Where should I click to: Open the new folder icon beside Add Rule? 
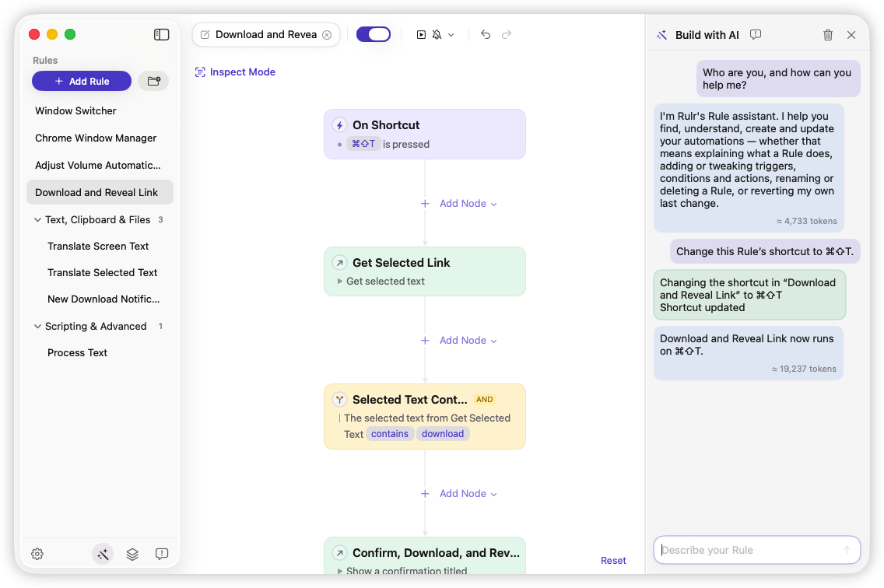(153, 81)
